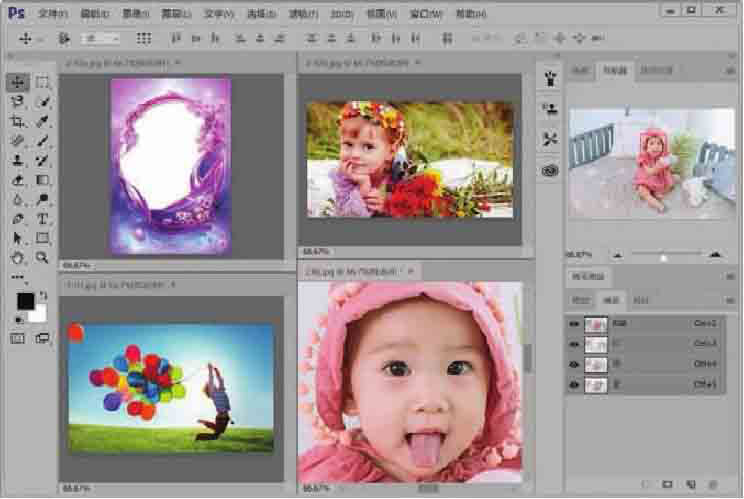744x499 pixels.
Task: Select the Move tool in the toolbox
Action: coord(18,82)
